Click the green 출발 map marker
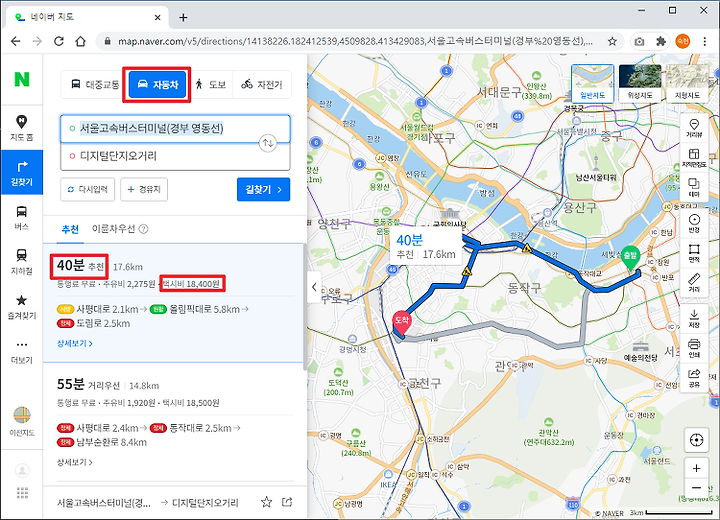This screenshot has width=720, height=520. pos(630,257)
